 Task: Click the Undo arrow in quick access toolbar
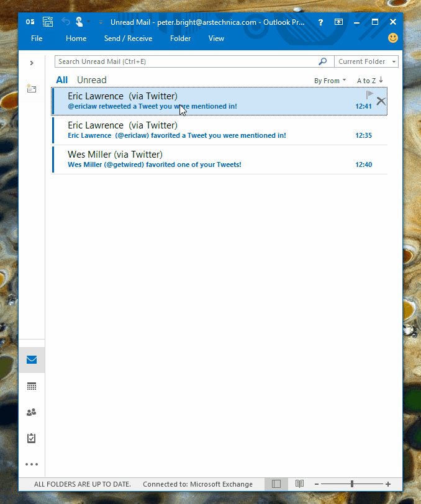66,22
